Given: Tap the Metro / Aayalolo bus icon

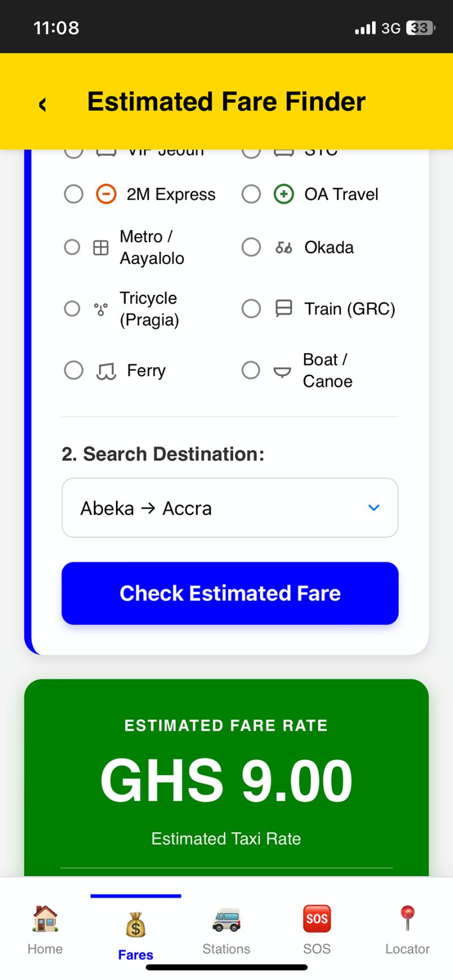Looking at the screenshot, I should tap(101, 247).
